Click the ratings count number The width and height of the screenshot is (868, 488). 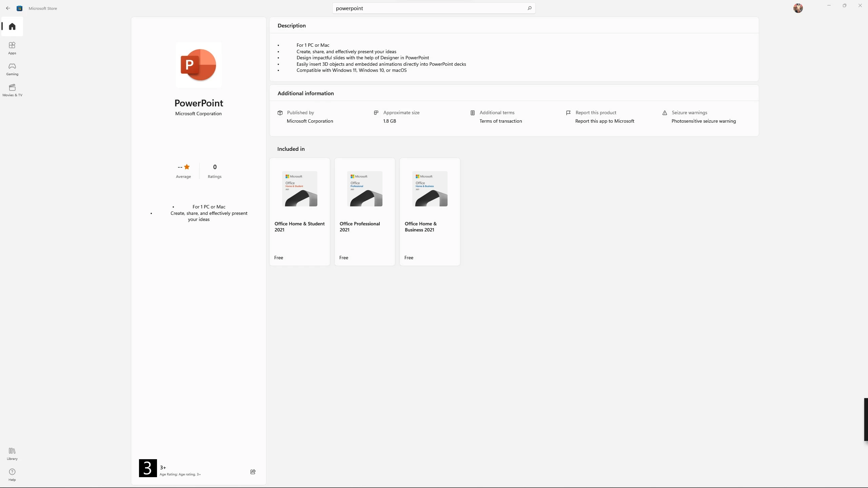(x=215, y=167)
